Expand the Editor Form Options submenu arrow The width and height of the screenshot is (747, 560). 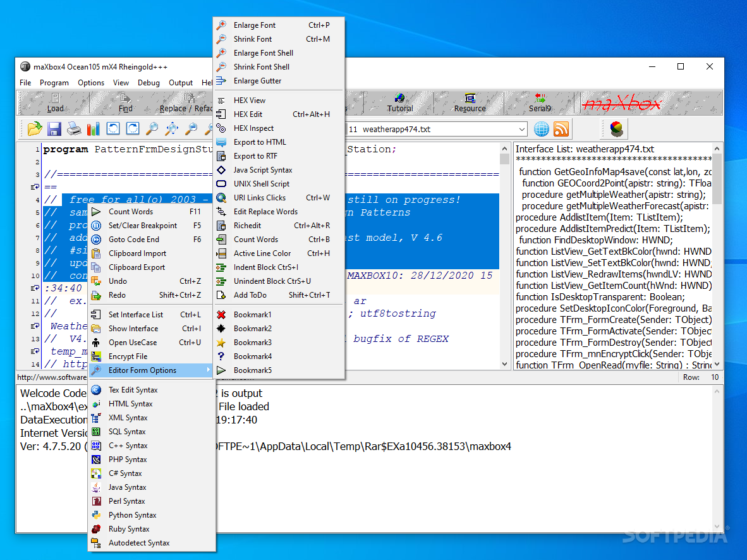pyautogui.click(x=208, y=370)
